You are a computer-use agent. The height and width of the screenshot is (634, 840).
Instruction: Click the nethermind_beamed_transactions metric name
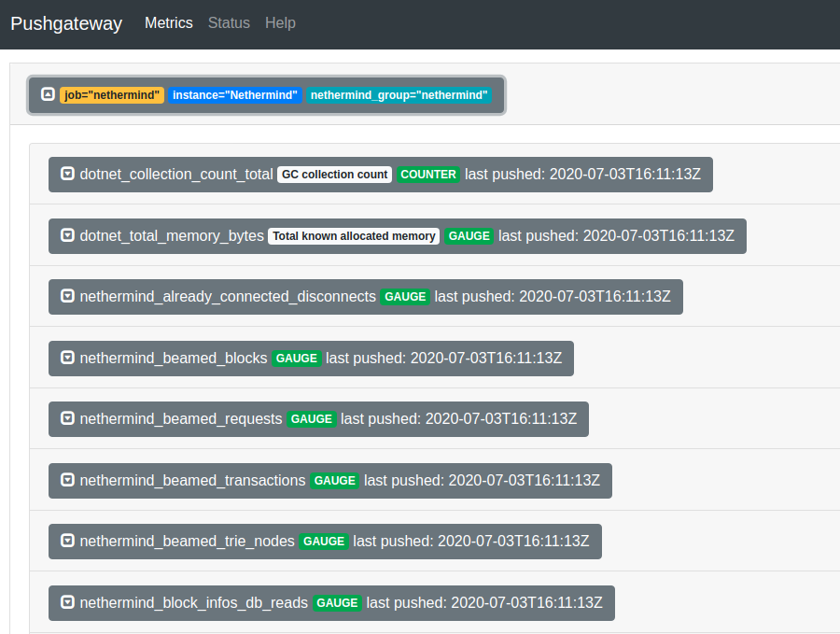click(192, 480)
